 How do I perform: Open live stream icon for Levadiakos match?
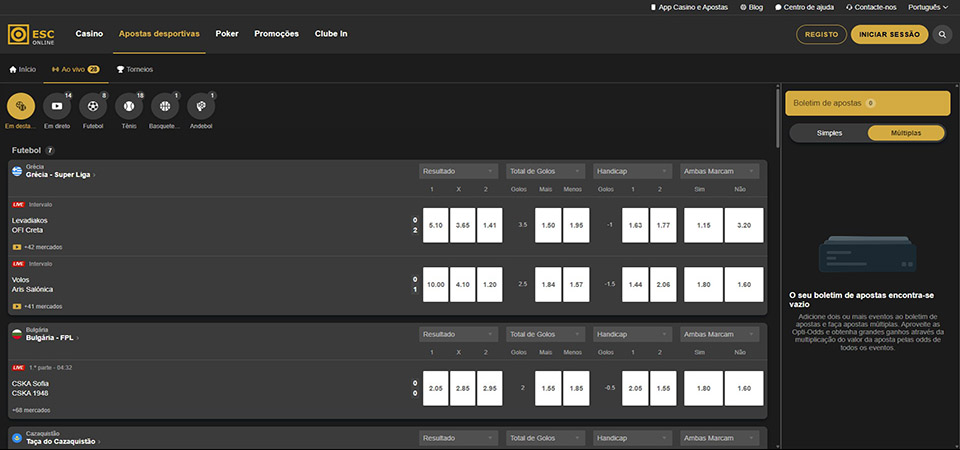click(17, 247)
